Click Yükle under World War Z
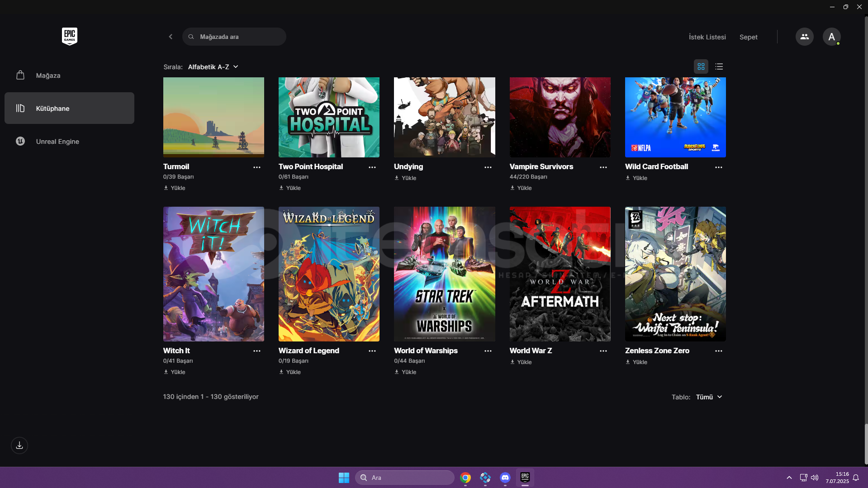This screenshot has width=868, height=488. [521, 362]
